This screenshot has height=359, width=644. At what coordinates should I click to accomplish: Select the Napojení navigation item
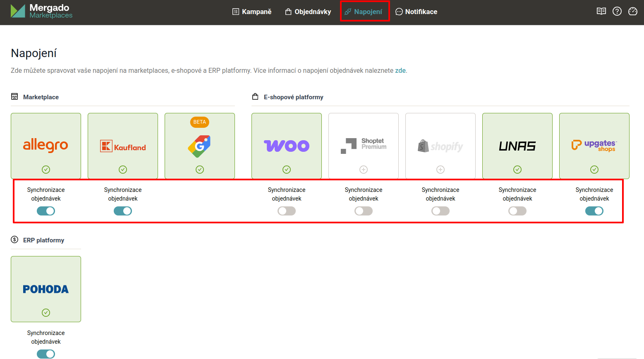click(364, 12)
